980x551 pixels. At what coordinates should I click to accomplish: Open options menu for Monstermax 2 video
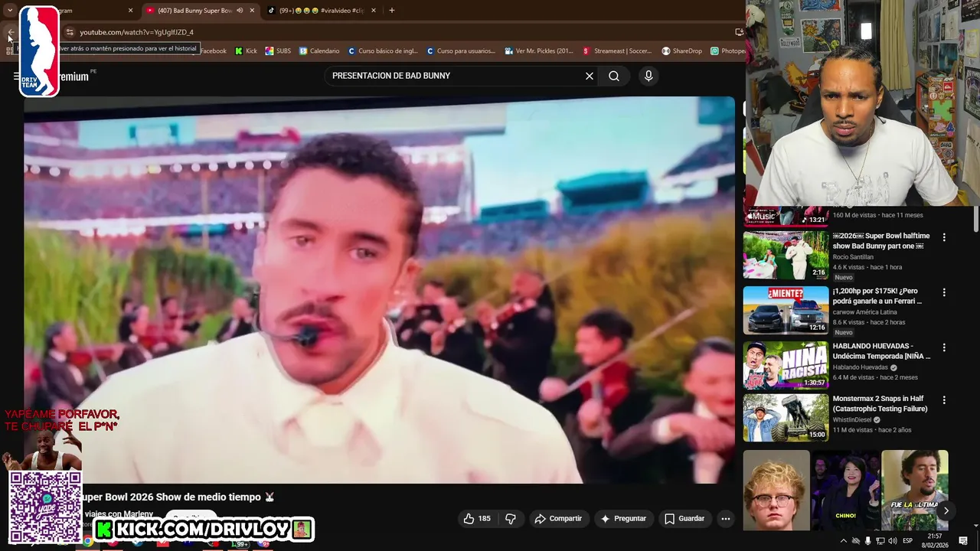tap(944, 400)
